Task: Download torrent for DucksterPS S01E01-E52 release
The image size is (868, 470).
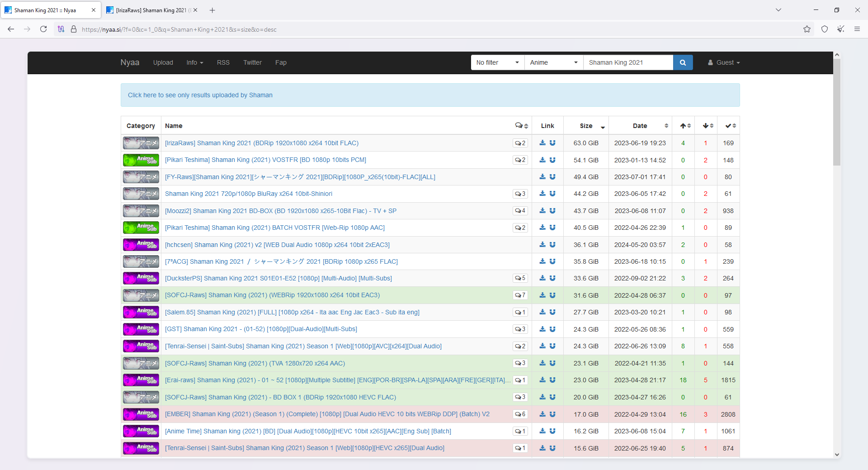Action: tap(542, 278)
